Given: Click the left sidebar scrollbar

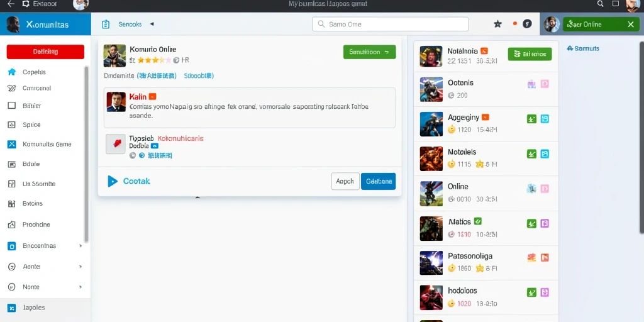Looking at the screenshot, I should 86,154.
